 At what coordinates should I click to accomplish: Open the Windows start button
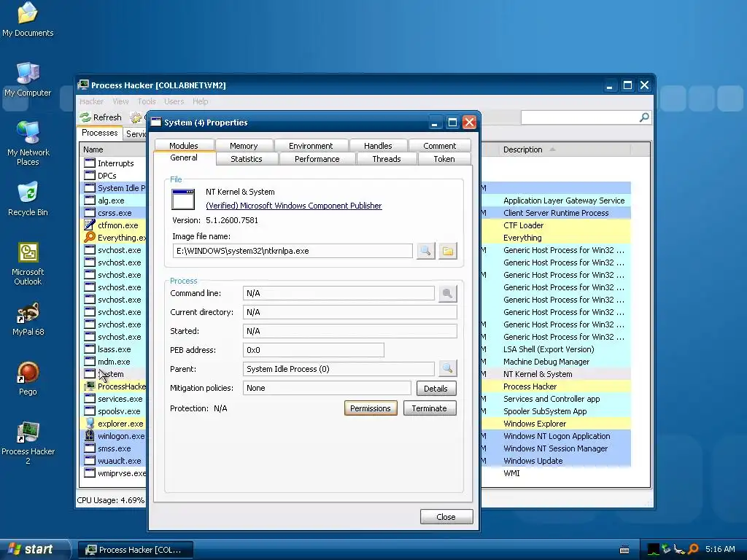34,550
